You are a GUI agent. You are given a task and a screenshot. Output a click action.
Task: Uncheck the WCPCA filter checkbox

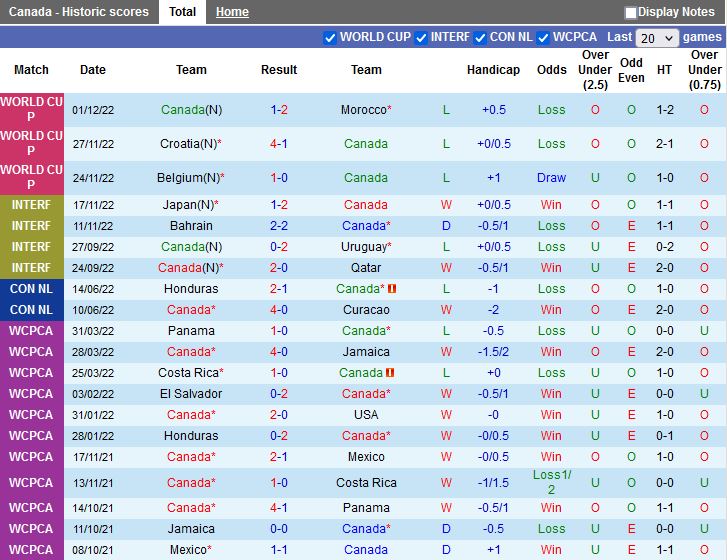(544, 38)
